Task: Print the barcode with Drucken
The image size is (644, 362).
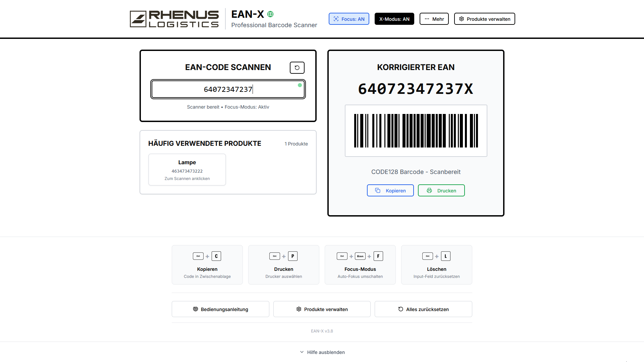Action: [x=441, y=191]
